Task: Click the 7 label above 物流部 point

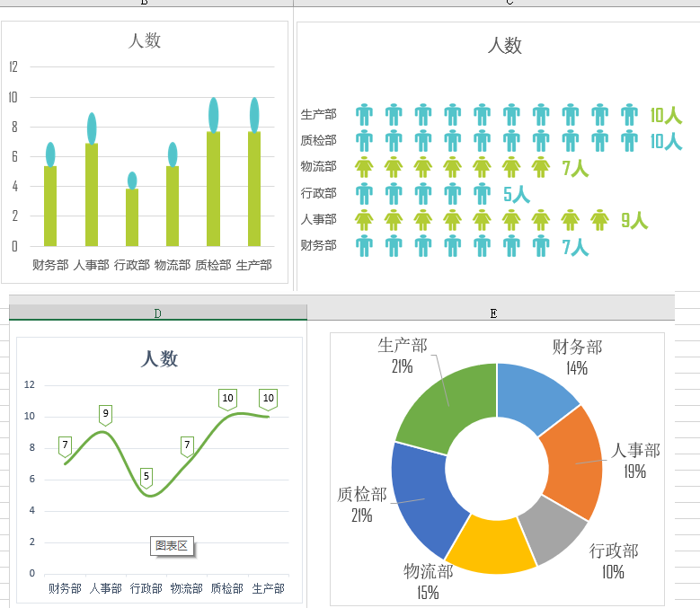Action: (x=187, y=445)
